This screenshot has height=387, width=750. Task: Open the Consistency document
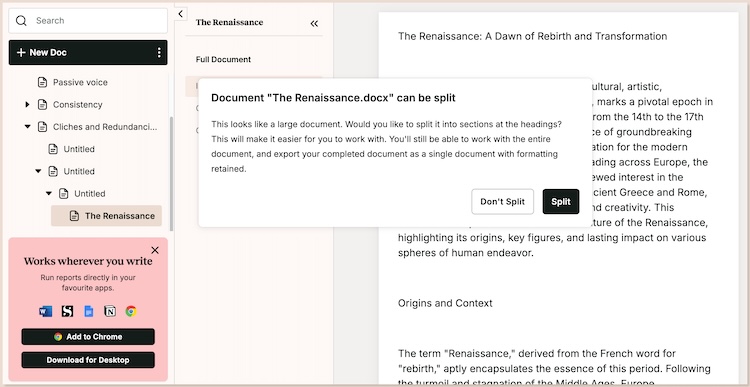[x=77, y=104]
